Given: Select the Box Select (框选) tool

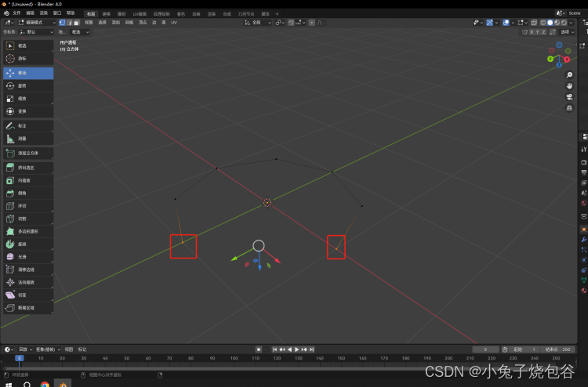Looking at the screenshot, I should pyautogui.click(x=28, y=45).
